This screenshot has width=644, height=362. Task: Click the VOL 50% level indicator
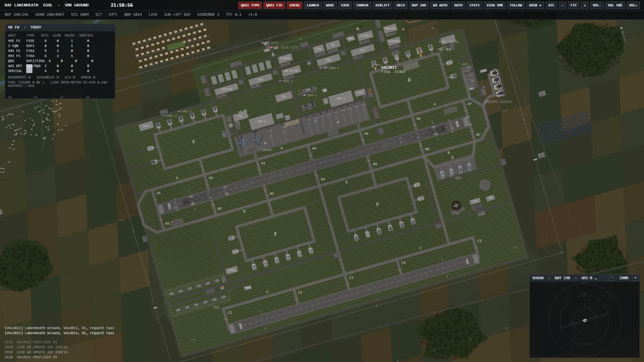point(615,5)
